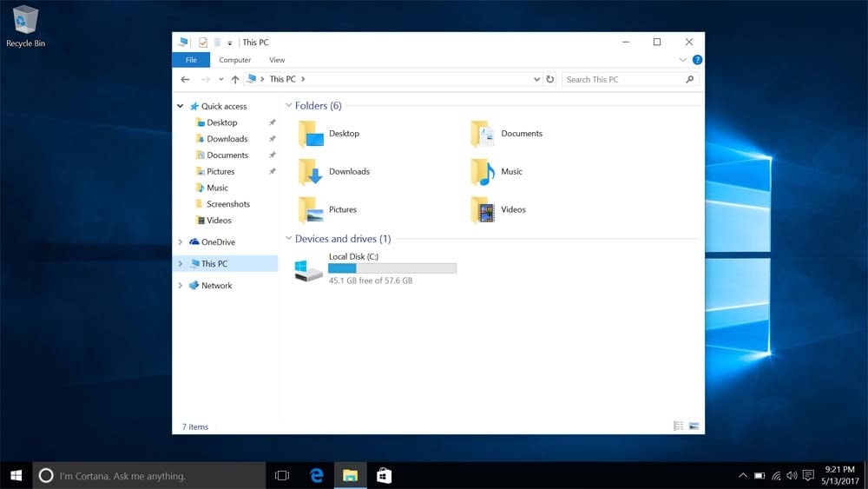This screenshot has width=868, height=489.
Task: Open Windows Store from the taskbar
Action: pos(384,476)
